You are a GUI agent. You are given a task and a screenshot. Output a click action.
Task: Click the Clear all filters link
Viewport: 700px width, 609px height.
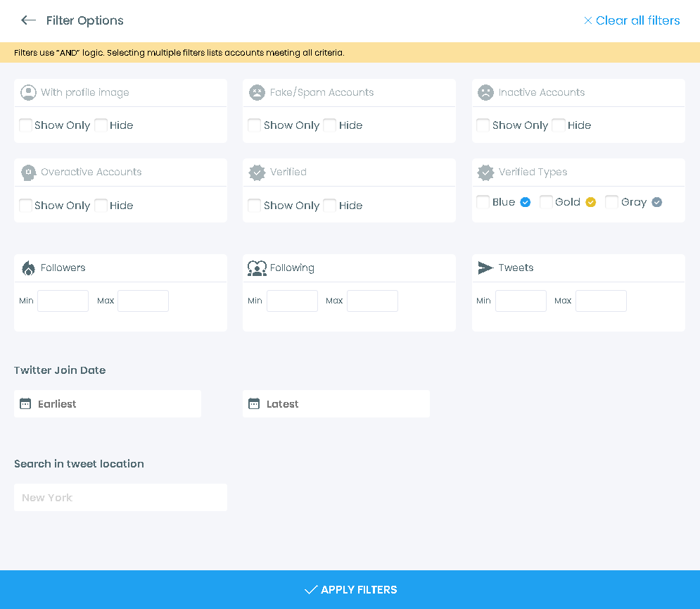click(632, 20)
